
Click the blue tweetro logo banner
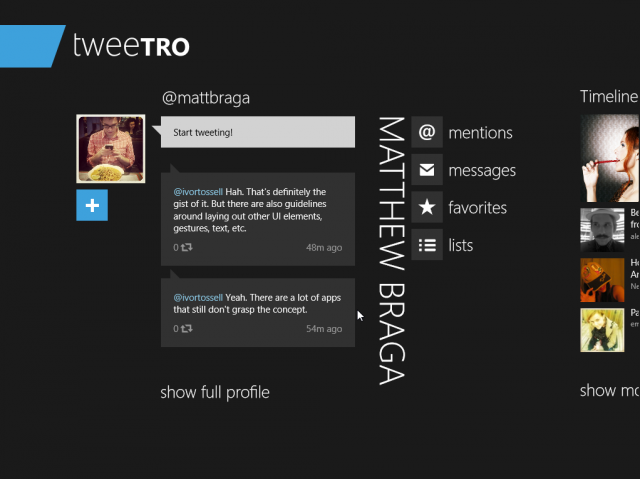point(31,46)
